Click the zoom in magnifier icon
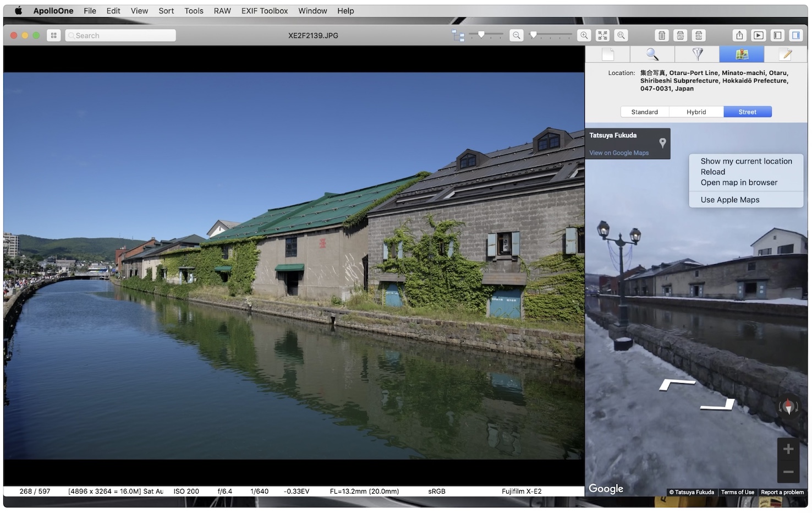This screenshot has height=513, width=812. 584,35
